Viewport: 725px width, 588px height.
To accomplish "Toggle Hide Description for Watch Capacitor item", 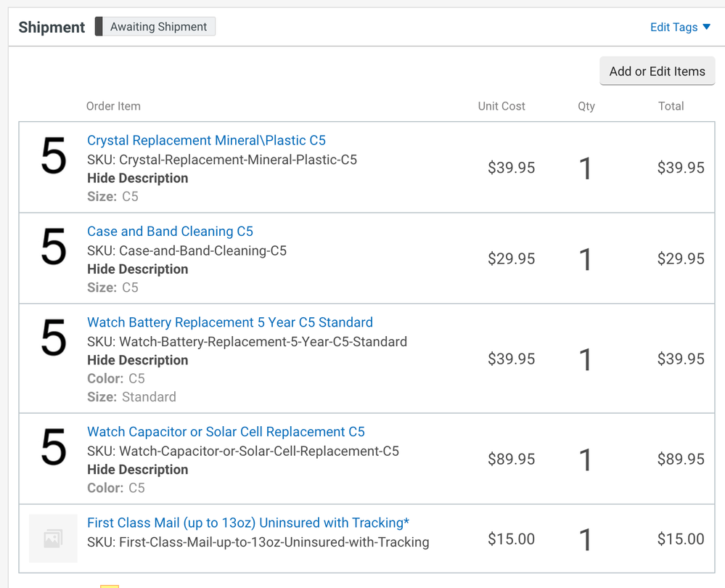I will point(137,470).
